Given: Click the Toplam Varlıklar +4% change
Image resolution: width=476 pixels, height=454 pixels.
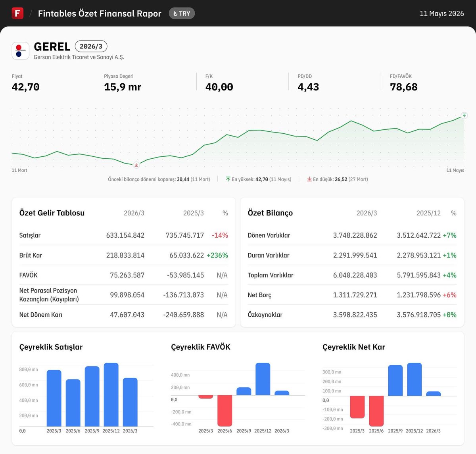Looking at the screenshot, I should 450,275.
